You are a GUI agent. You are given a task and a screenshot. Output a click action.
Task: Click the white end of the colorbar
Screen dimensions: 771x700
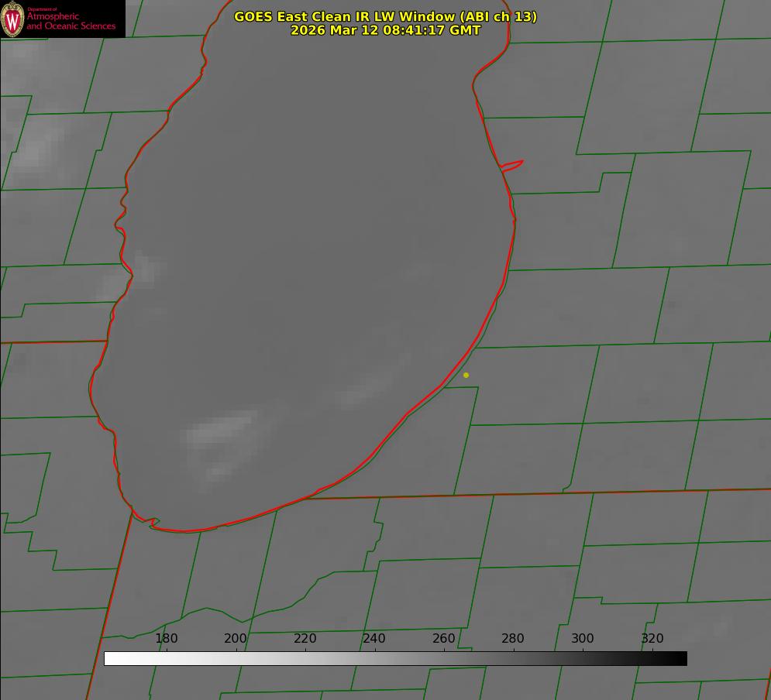point(109,658)
